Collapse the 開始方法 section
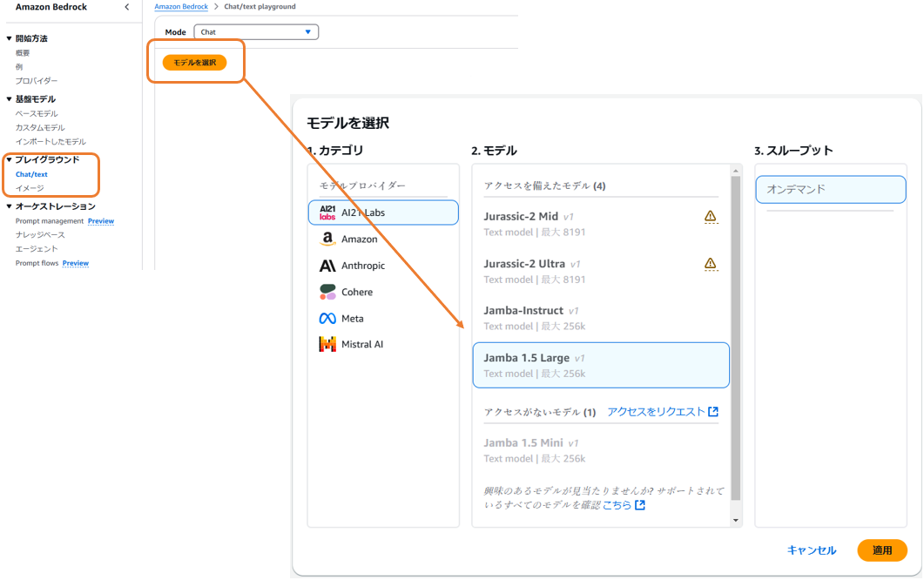Screen dimensions: 924x580 (x=9, y=38)
